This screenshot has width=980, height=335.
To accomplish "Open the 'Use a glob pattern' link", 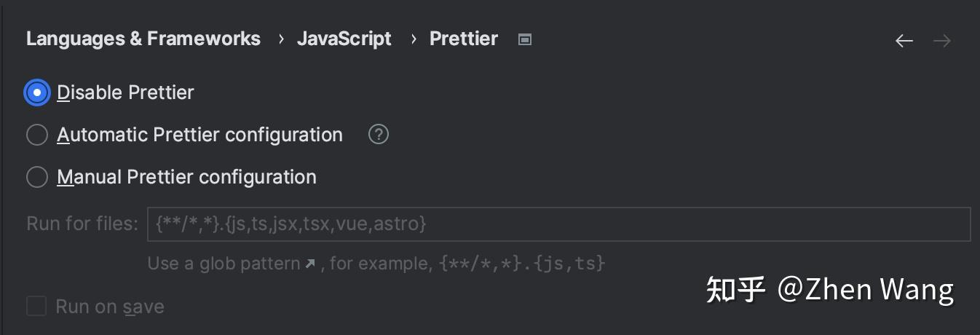I will (x=224, y=263).
